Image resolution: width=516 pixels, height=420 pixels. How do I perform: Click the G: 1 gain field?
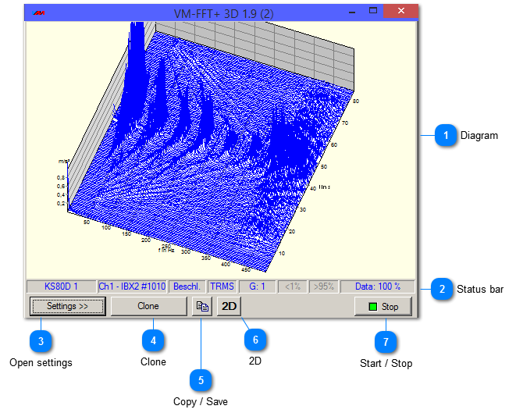click(257, 287)
